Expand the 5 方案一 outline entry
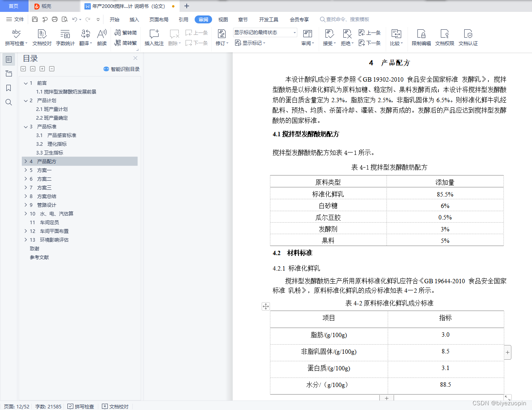The image size is (532, 410). (25, 170)
